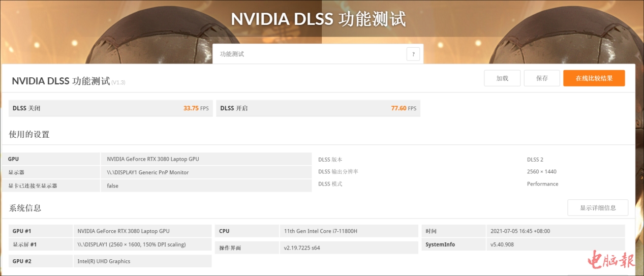The image size is (644, 276).
Task: Select the DLSS 关闭 33.75 FPS result
Action: (110, 108)
